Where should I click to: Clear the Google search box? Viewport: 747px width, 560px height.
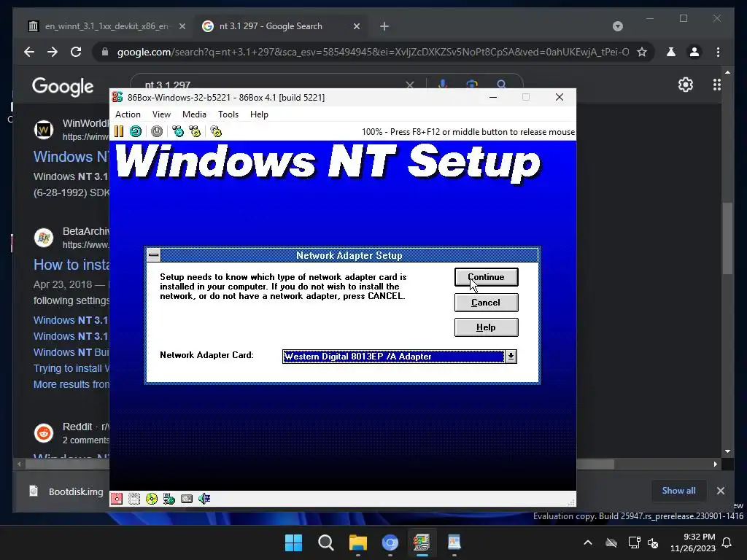[410, 85]
